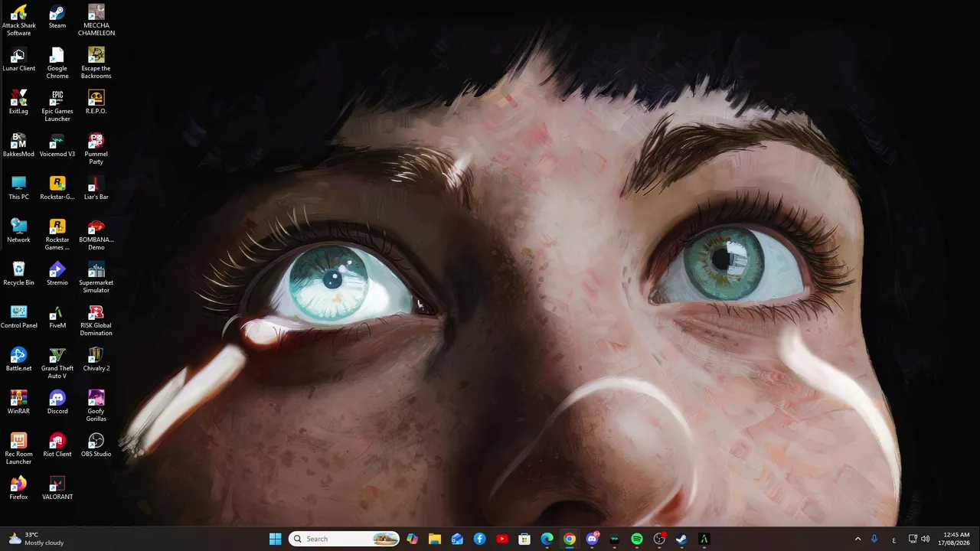Click the Lunar Client desktop shortcut
The height and width of the screenshot is (551, 980).
pos(18,60)
